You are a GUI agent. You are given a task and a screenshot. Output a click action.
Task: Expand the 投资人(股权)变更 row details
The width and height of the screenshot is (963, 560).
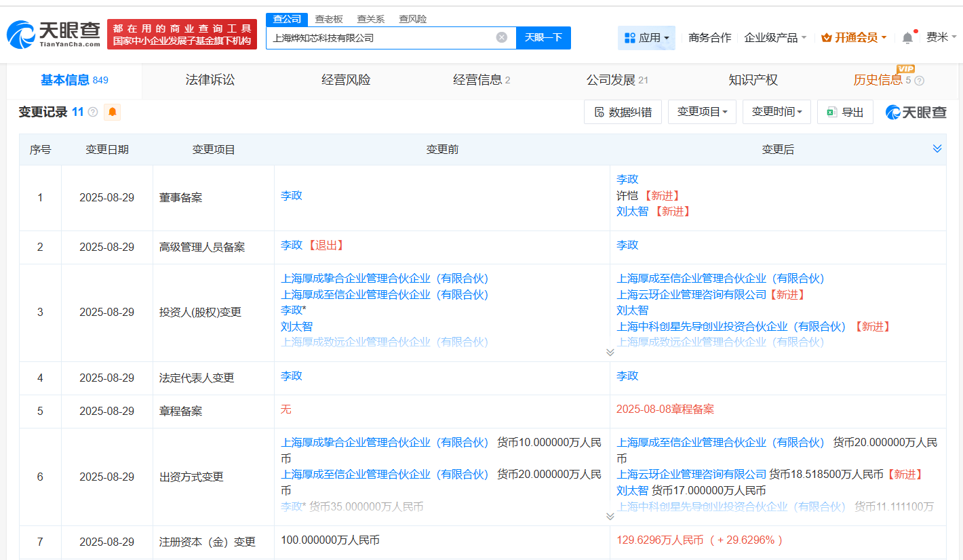(x=610, y=352)
